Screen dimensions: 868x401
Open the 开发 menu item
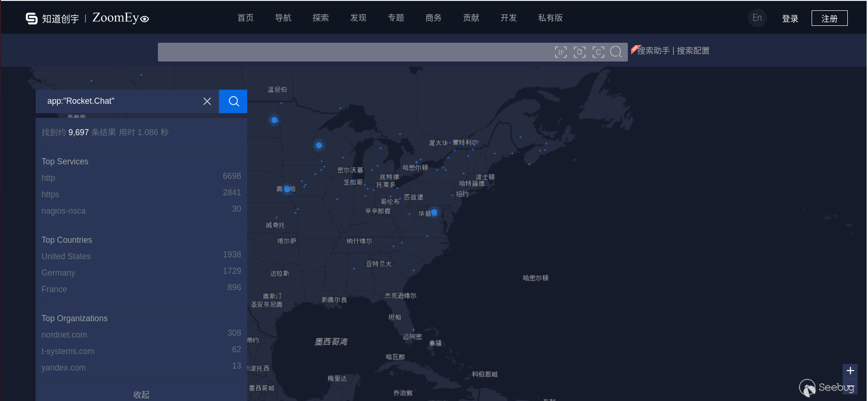508,18
